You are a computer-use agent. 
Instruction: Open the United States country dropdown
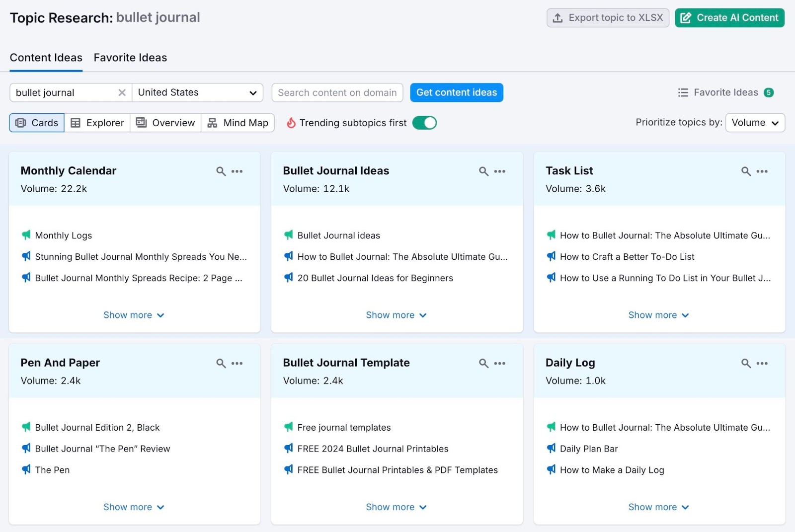point(197,92)
